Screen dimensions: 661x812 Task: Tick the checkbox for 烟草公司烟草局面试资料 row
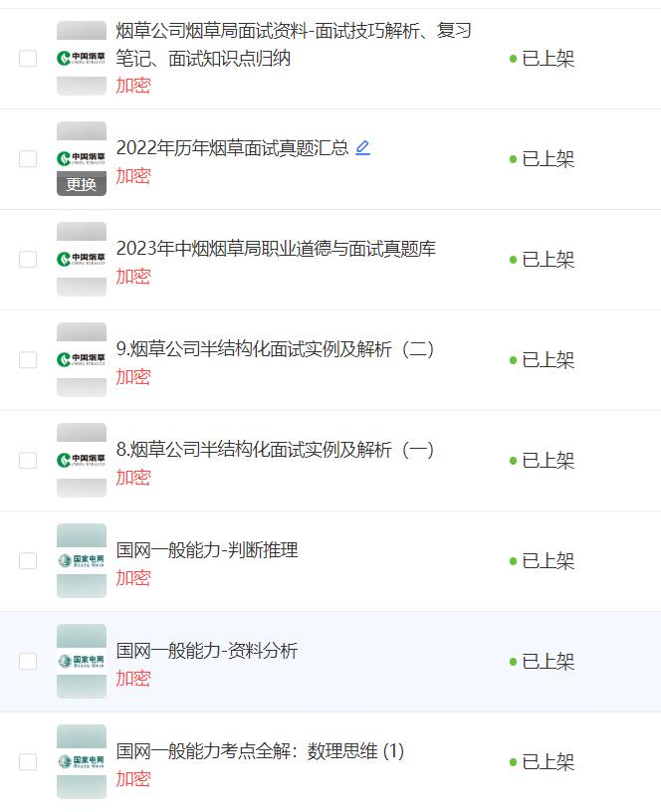(28, 59)
